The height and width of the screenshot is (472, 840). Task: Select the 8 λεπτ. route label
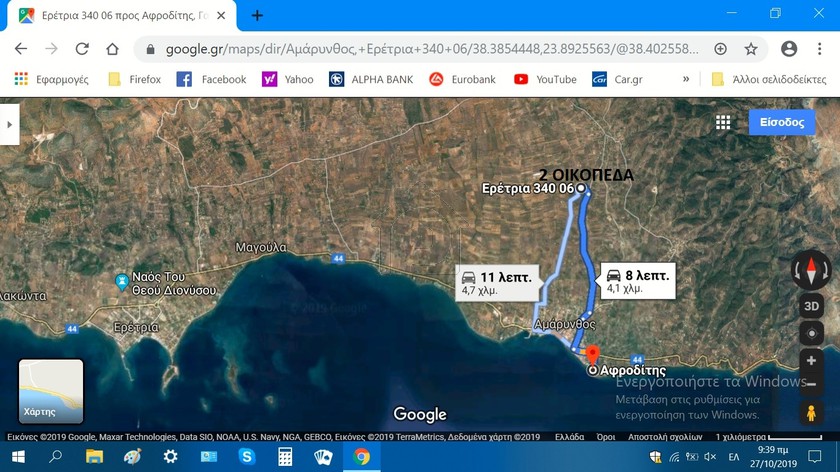click(638, 281)
